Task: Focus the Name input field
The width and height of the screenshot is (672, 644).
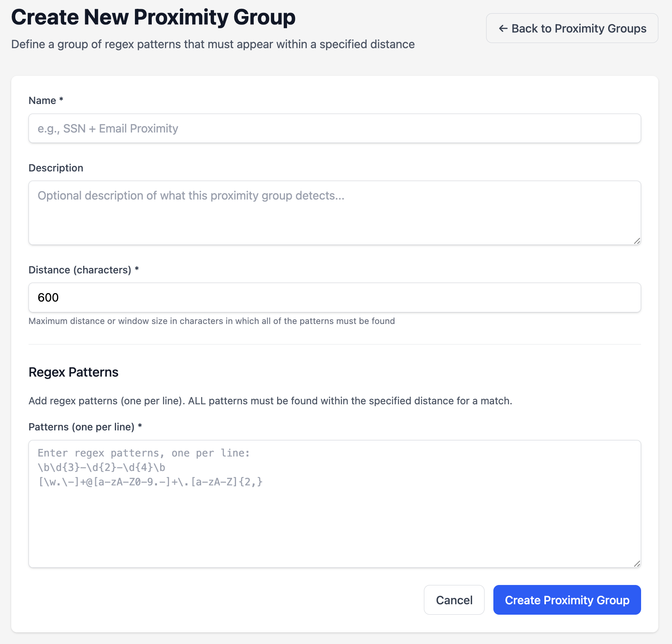Action: (x=334, y=128)
